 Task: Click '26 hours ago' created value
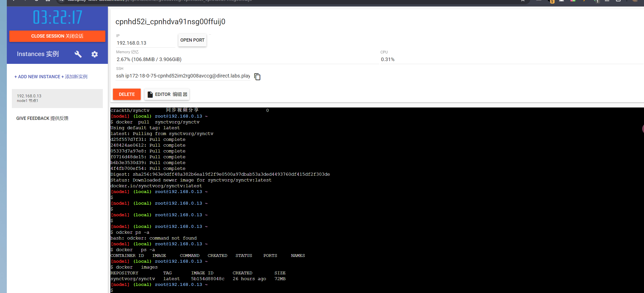(249, 279)
